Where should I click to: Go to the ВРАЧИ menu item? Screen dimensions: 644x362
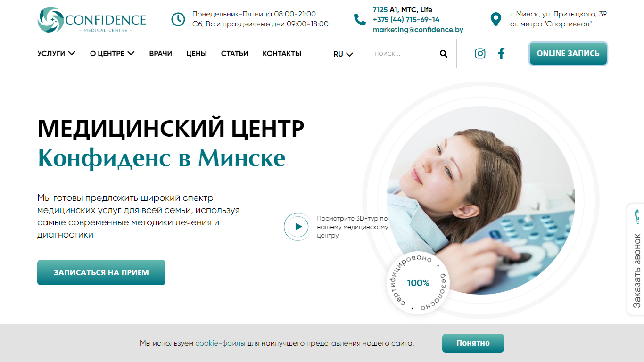pos(161,54)
